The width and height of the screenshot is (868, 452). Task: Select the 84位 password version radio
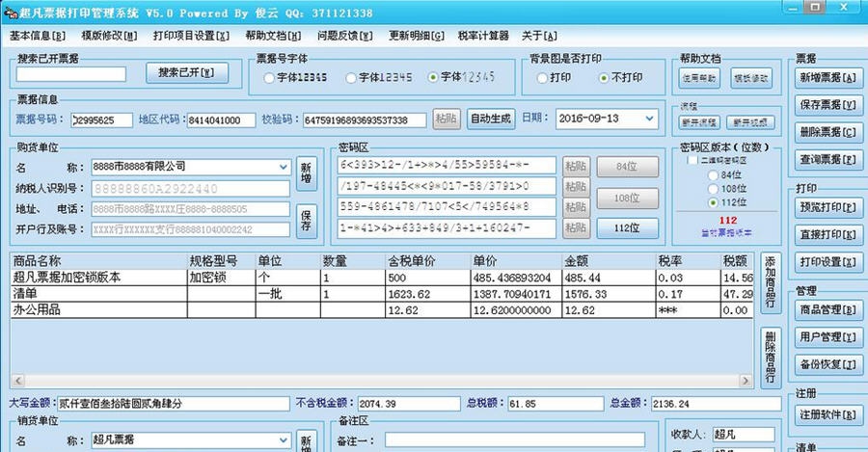(x=713, y=174)
